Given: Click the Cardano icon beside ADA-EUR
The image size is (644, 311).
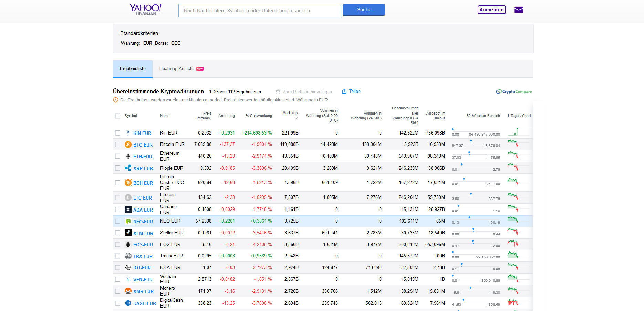Looking at the screenshot, I should coord(128,210).
